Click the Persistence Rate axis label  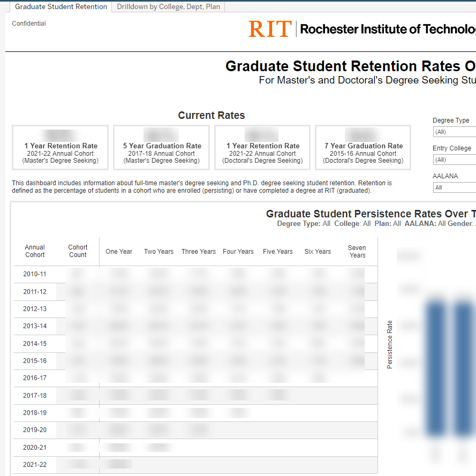[x=389, y=344]
